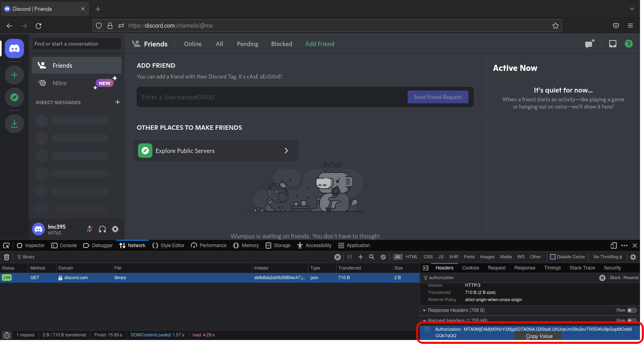This screenshot has width=644, height=344.
Task: Select the discord.com library request row
Action: click(x=210, y=278)
